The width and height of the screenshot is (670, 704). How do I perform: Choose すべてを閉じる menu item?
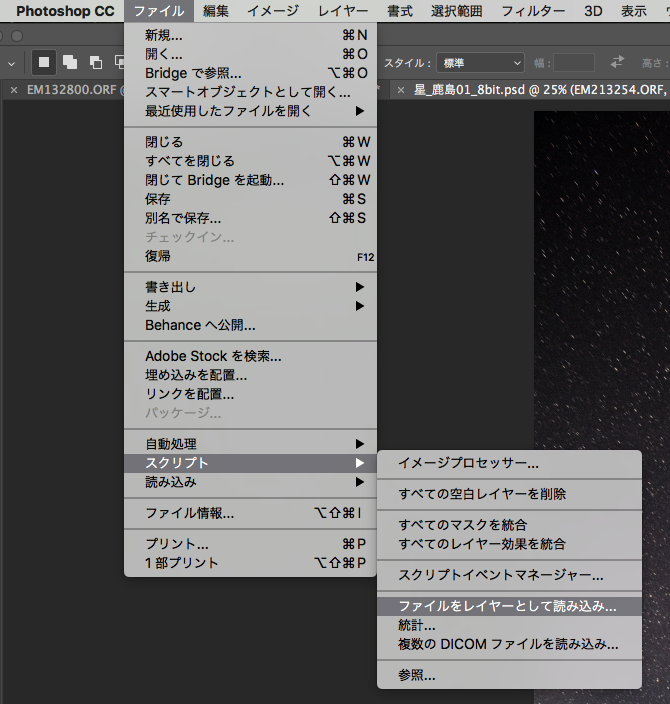click(250, 161)
